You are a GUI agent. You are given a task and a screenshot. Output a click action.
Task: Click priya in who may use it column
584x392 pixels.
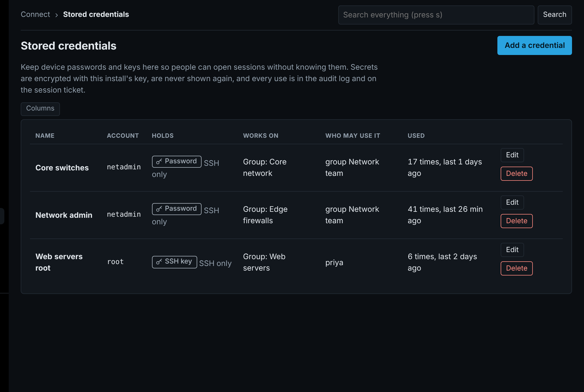[334, 262]
